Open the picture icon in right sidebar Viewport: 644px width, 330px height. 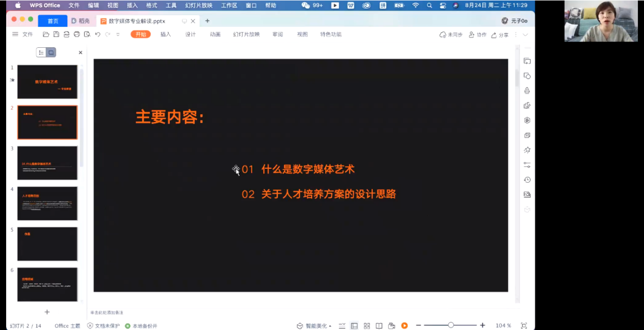tap(527, 195)
